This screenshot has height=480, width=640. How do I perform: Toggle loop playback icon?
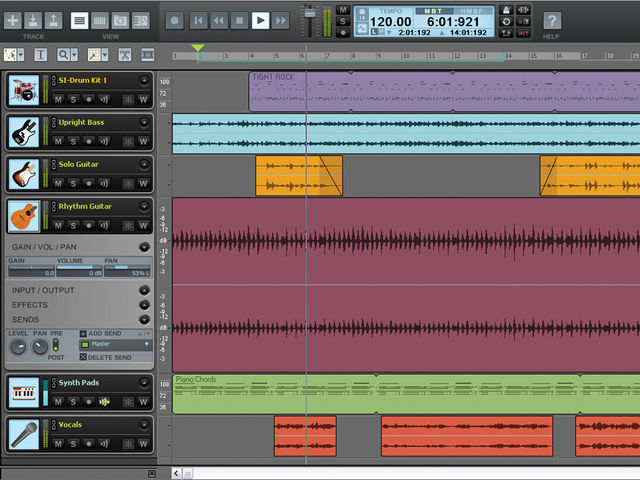pos(506,22)
